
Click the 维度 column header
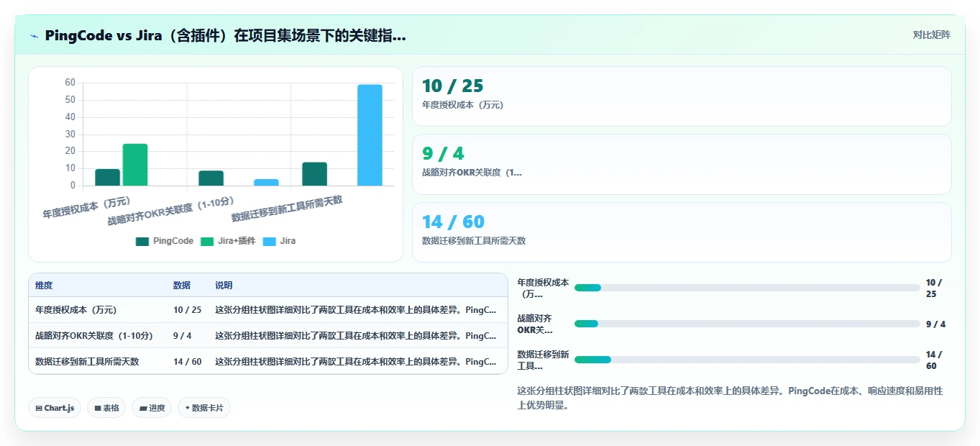(44, 286)
